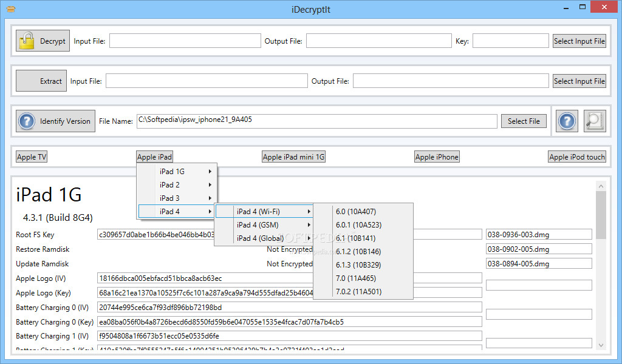Click the arrow next to iPad 3
The width and height of the screenshot is (622, 364).
point(210,198)
